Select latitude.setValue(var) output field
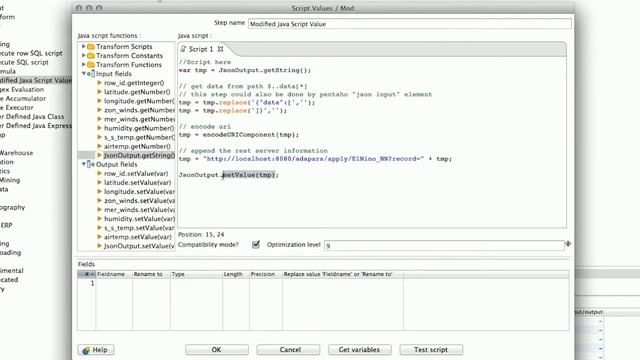 138,182
